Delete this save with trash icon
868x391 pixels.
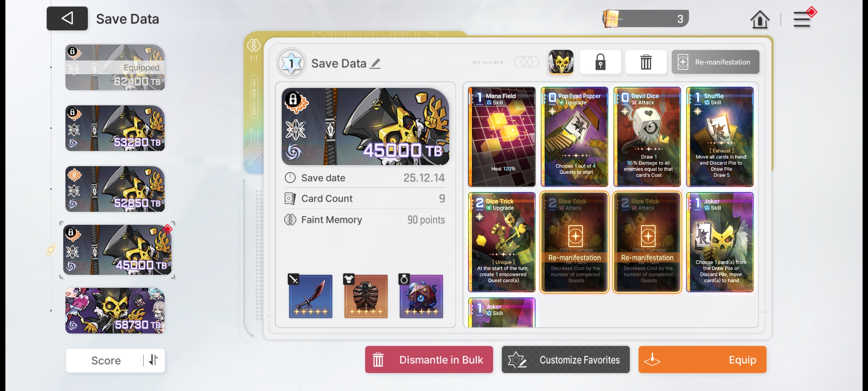[x=646, y=62]
